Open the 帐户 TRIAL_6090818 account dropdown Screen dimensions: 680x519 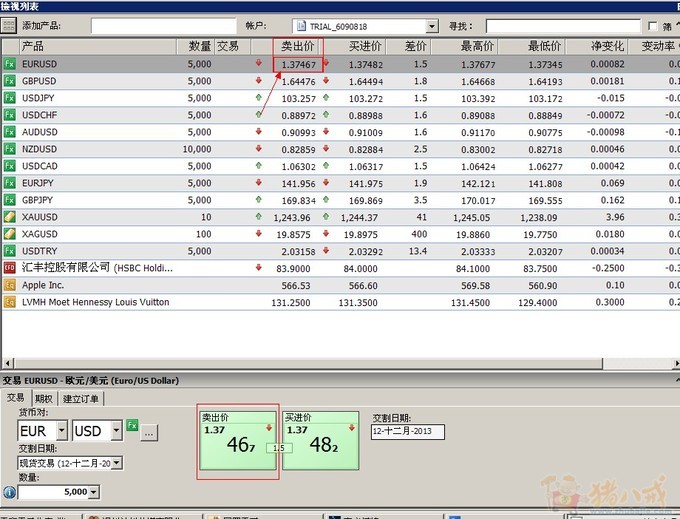(x=432, y=26)
